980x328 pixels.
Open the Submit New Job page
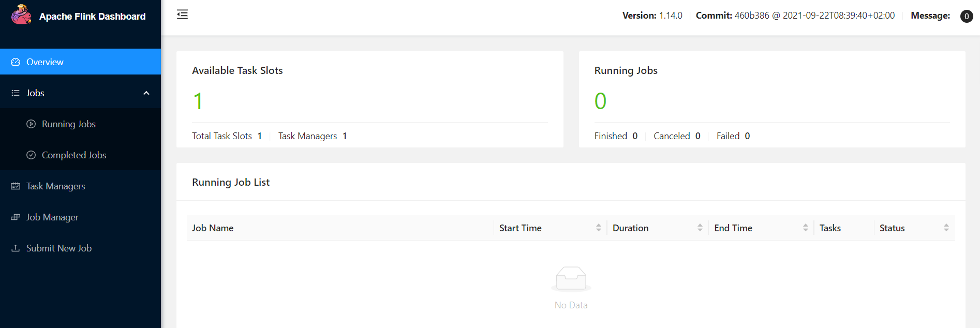coord(59,248)
